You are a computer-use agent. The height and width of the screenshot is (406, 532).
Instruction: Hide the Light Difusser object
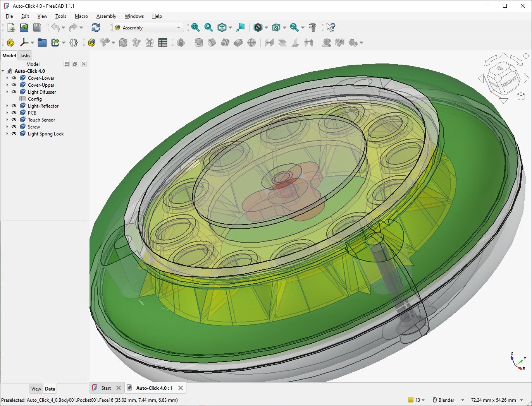point(14,92)
